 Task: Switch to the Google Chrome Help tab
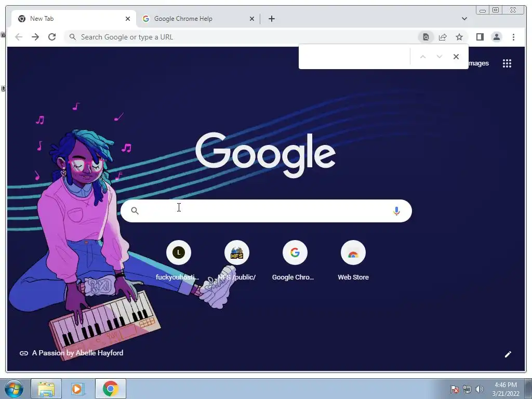198,19
